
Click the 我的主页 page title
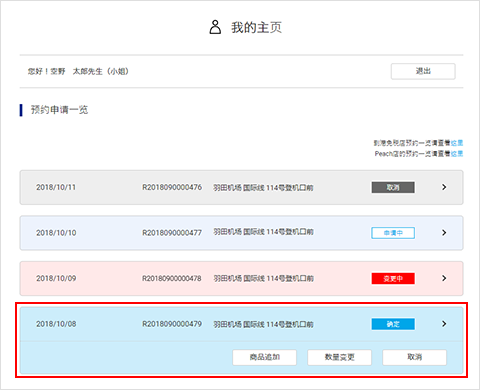coord(256,27)
